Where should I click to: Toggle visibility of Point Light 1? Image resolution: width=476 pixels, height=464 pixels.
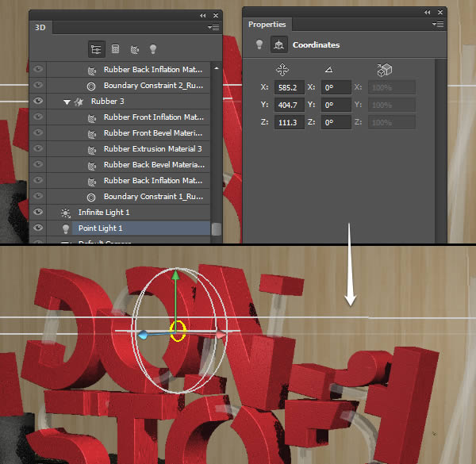point(38,228)
